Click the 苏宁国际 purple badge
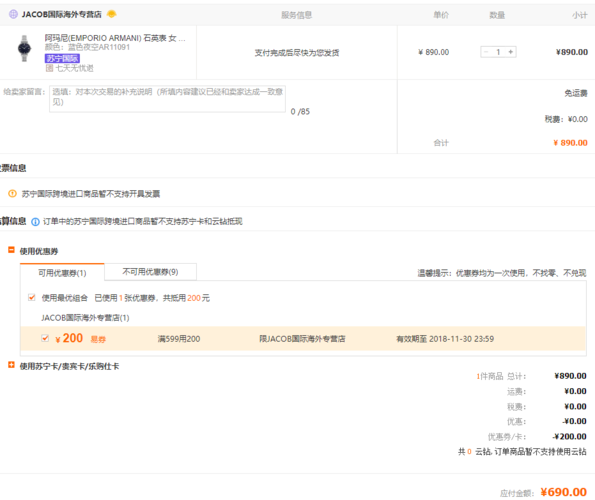Image resolution: width=595 pixels, height=500 pixels. point(62,58)
